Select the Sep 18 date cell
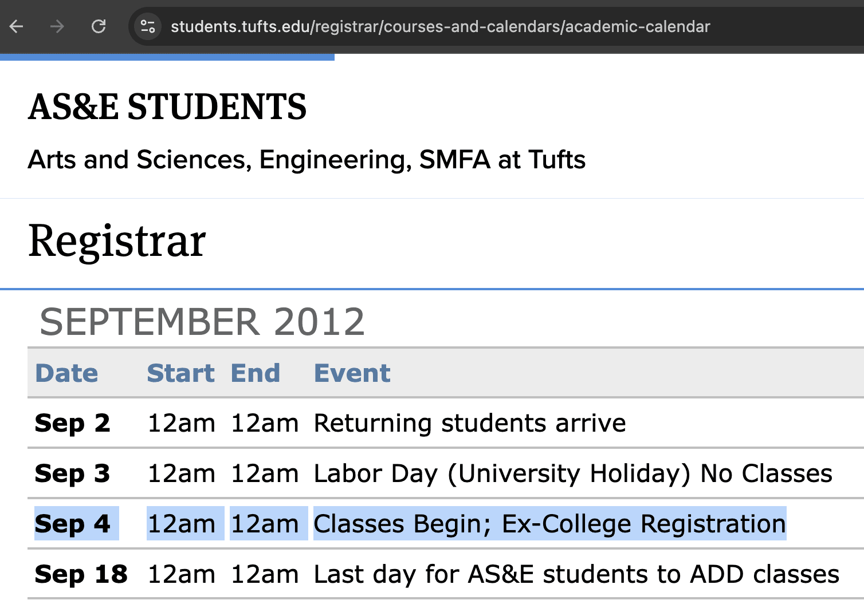 coord(81,574)
